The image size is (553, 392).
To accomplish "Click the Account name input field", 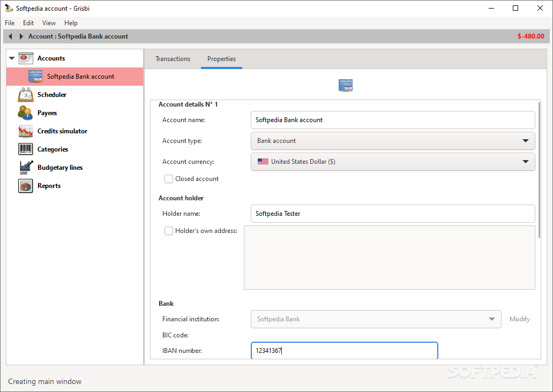I will (393, 120).
